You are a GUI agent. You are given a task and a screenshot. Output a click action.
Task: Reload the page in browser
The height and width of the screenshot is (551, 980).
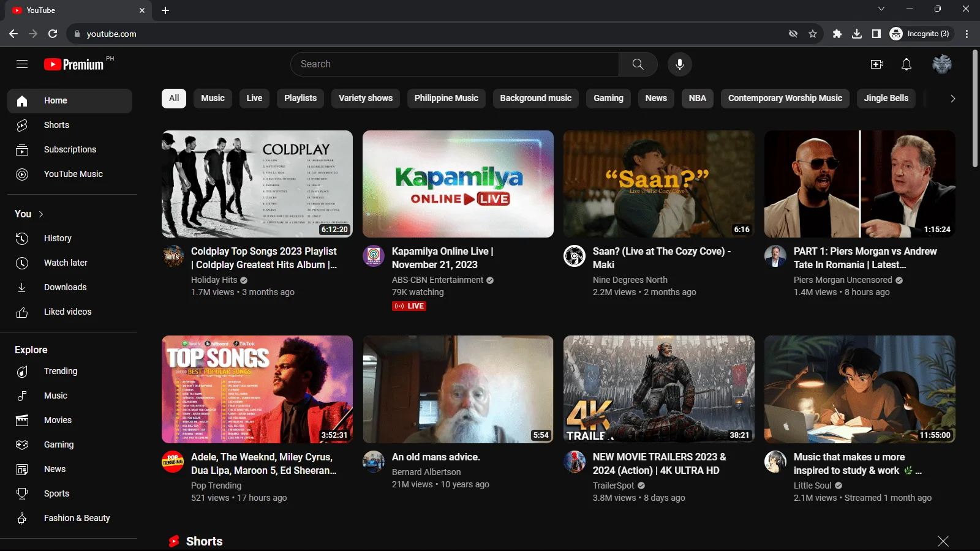pos(53,34)
